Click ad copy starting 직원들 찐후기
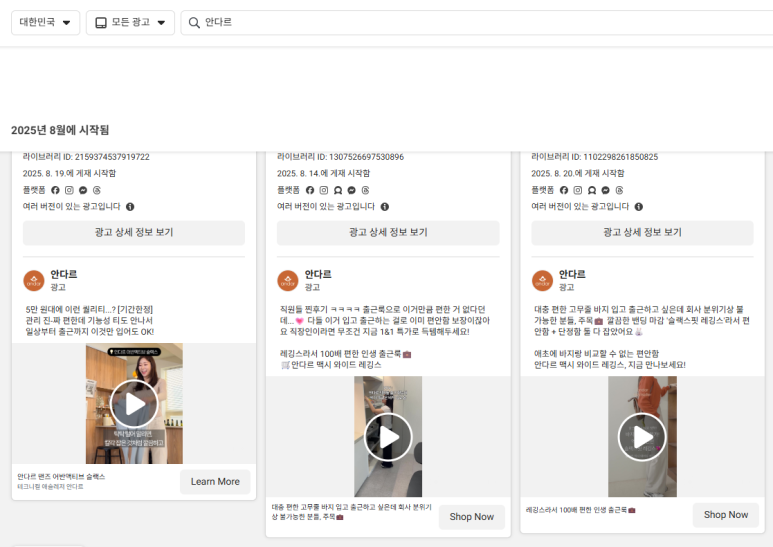 (385, 337)
